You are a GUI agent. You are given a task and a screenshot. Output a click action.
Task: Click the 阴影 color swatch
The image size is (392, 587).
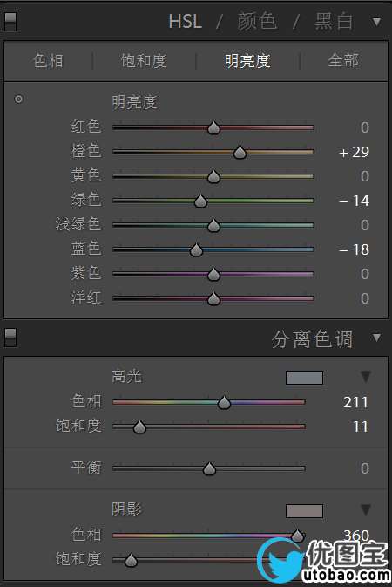tap(304, 510)
